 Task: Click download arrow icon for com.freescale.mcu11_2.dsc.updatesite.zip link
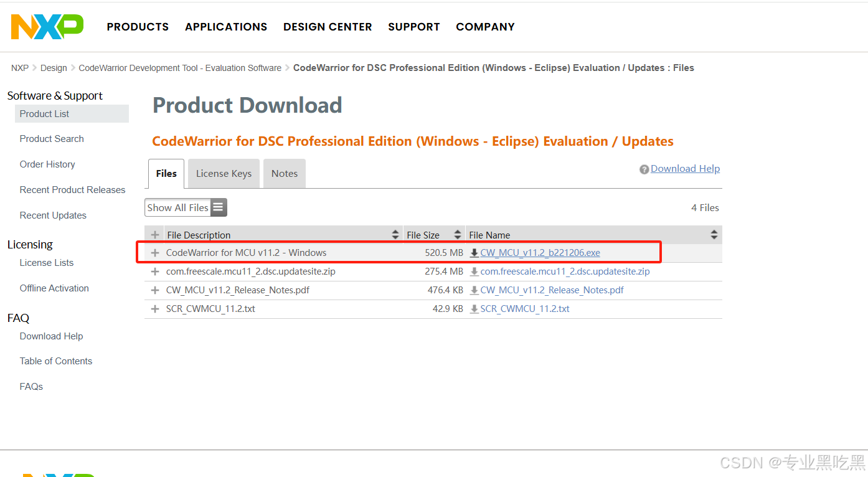tap(474, 272)
